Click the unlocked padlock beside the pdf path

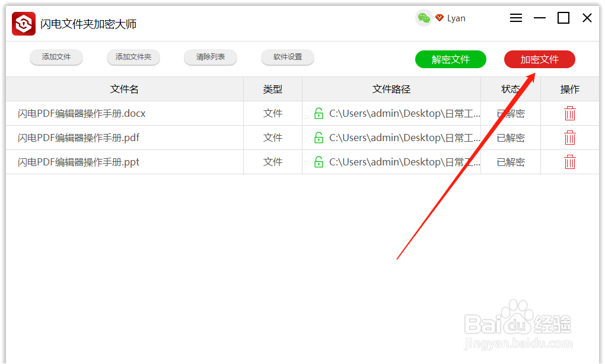pyautogui.click(x=319, y=137)
